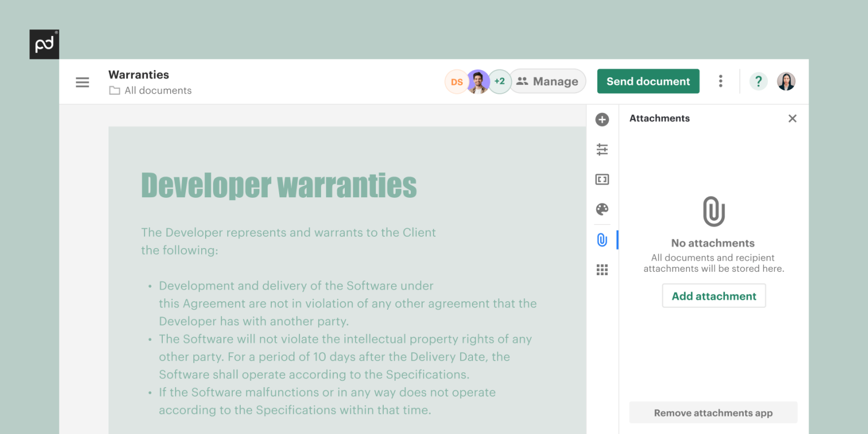868x434 pixels.
Task: Open the hamburger navigation menu
Action: tap(83, 82)
